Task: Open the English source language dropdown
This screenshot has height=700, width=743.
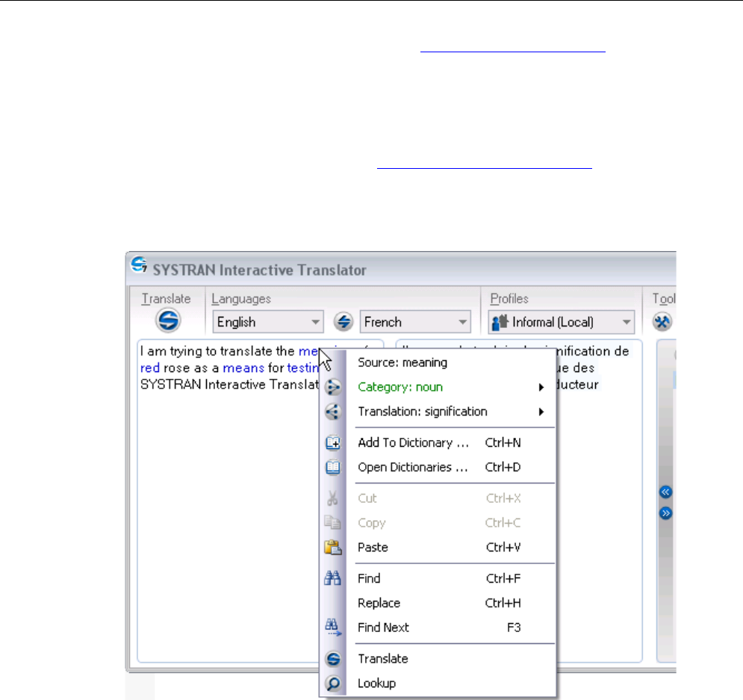Action: [268, 322]
